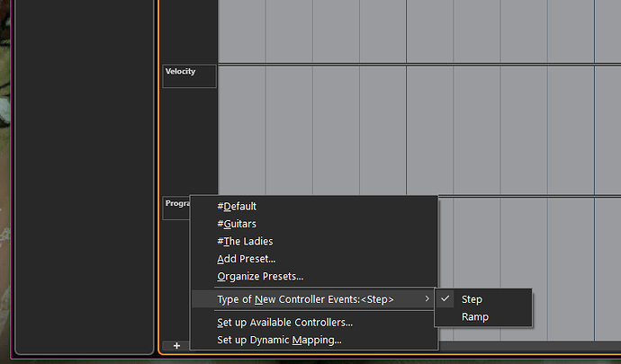Select the checked Step event type

472,299
